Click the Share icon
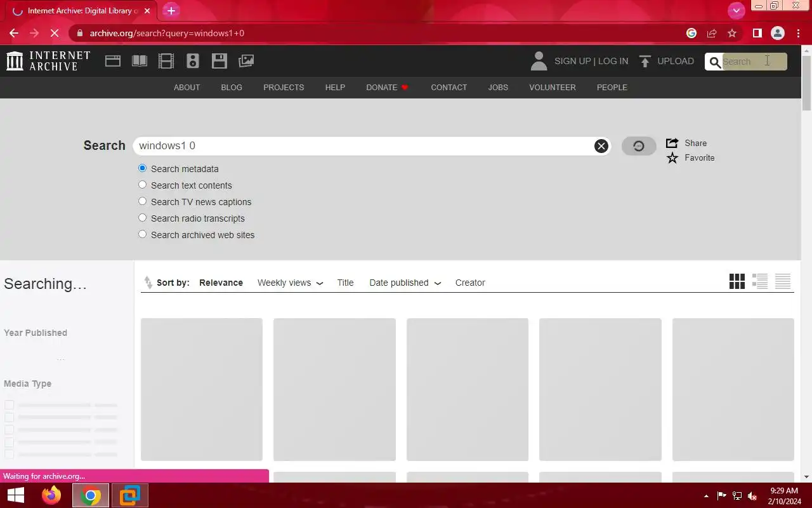Screen dimensions: 812x508 coord(672,143)
